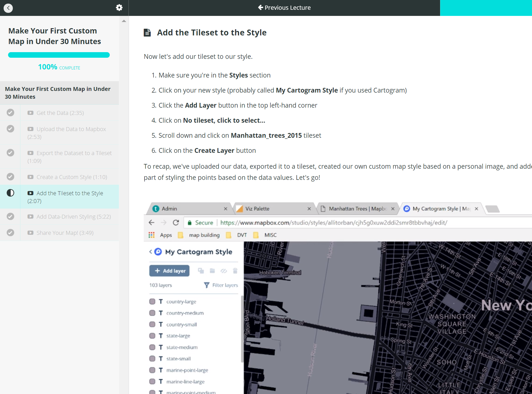Click completion checkmark for Create a Custom Style
Screen dimensions: 532x394
(10, 177)
